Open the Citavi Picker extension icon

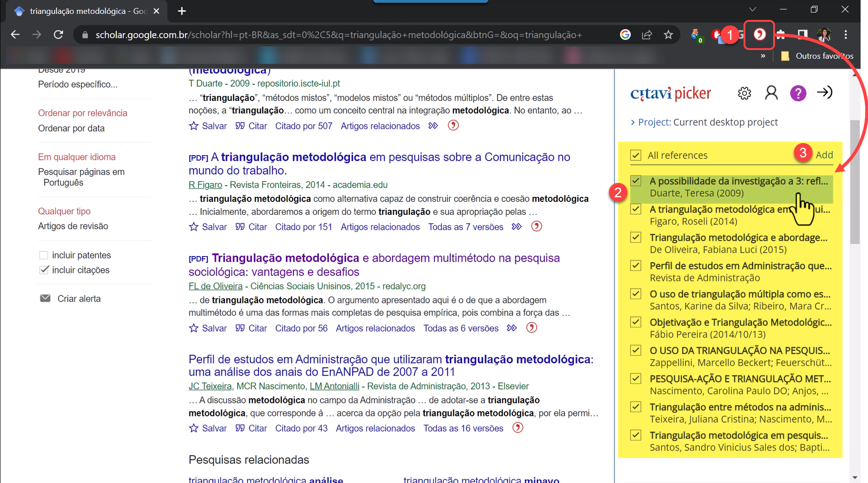759,35
